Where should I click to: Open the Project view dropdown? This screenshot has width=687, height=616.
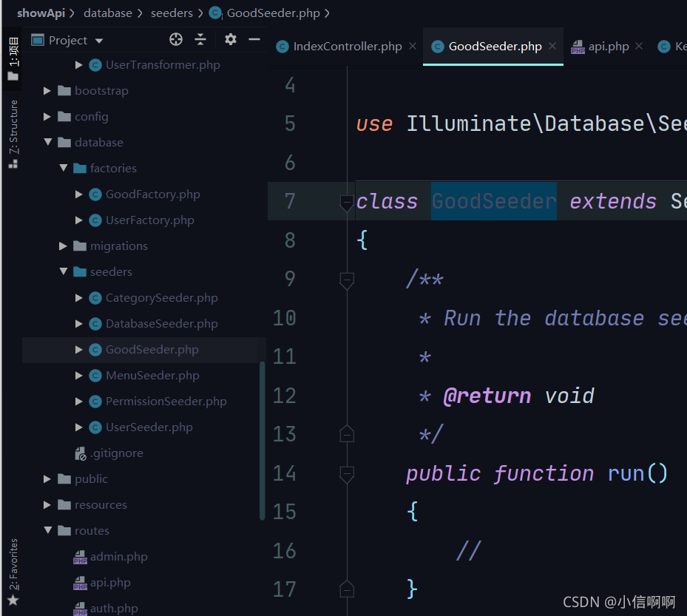pos(99,41)
